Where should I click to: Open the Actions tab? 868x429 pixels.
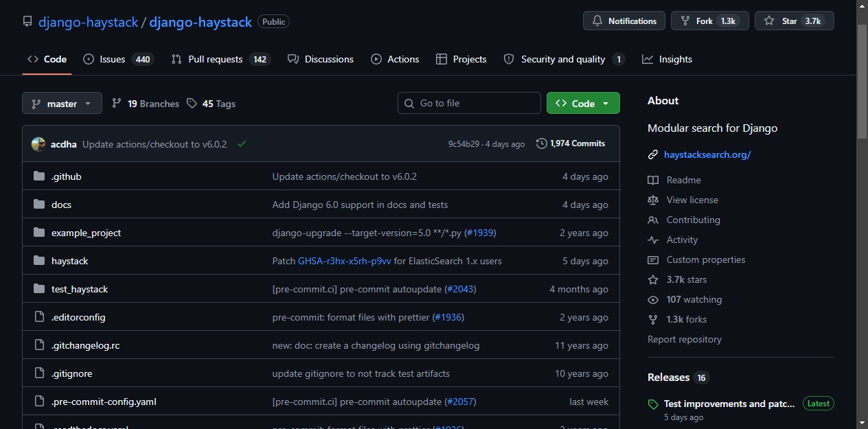click(395, 59)
